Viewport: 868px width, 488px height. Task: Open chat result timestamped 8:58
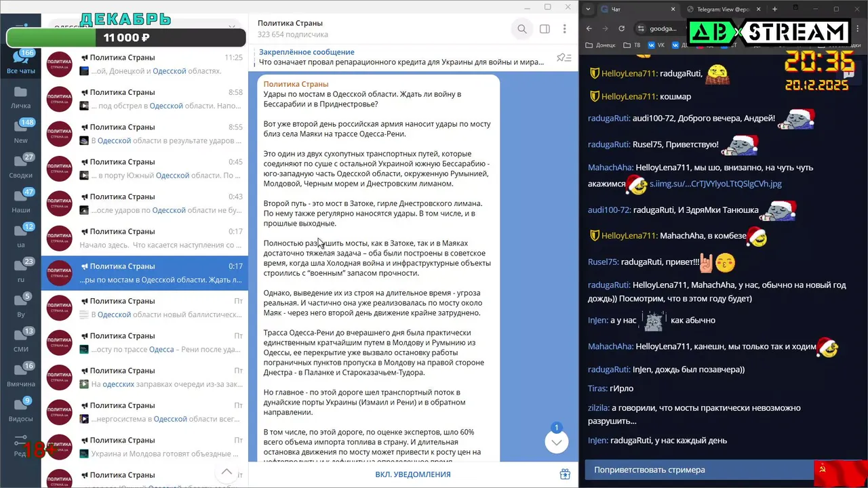coord(144,99)
